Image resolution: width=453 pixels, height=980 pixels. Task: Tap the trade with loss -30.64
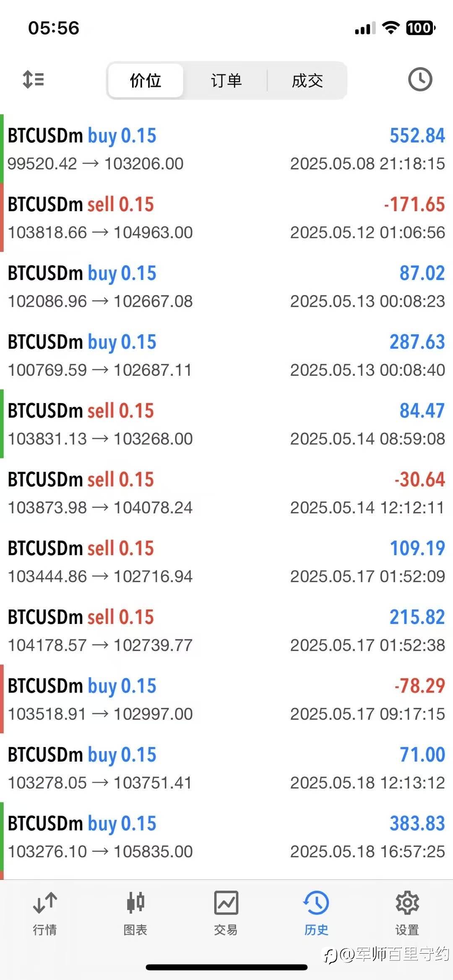pyautogui.click(x=226, y=492)
